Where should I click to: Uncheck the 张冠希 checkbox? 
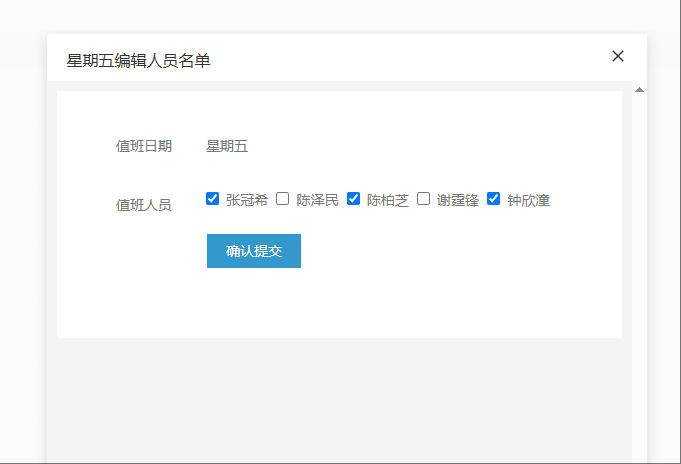point(212,199)
